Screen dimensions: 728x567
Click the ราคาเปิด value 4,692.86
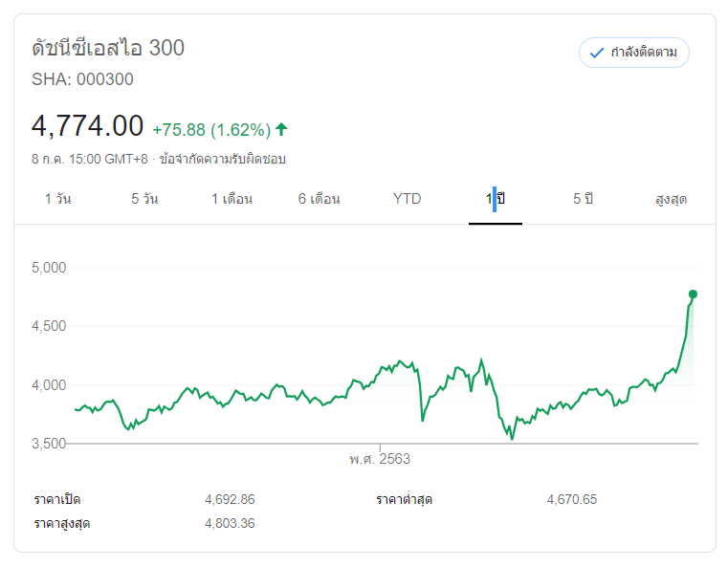pyautogui.click(x=230, y=499)
